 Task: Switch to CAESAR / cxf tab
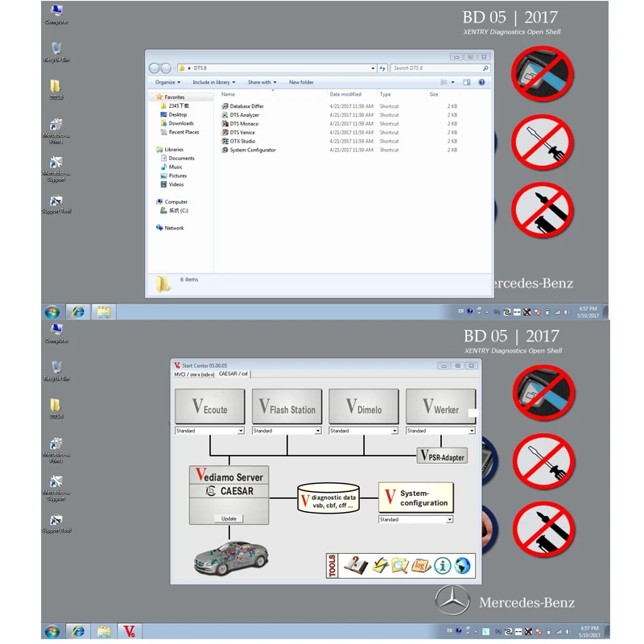tap(233, 374)
